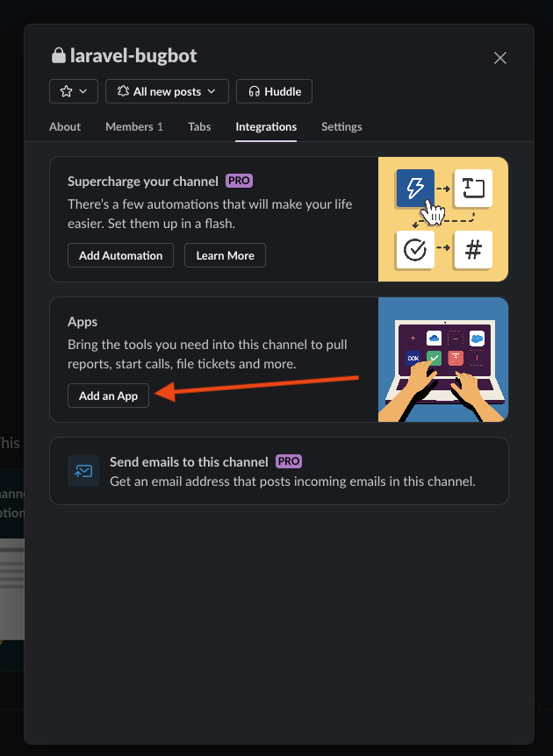Click the laptop apps illustration
This screenshot has height=756, width=553.
[443, 360]
